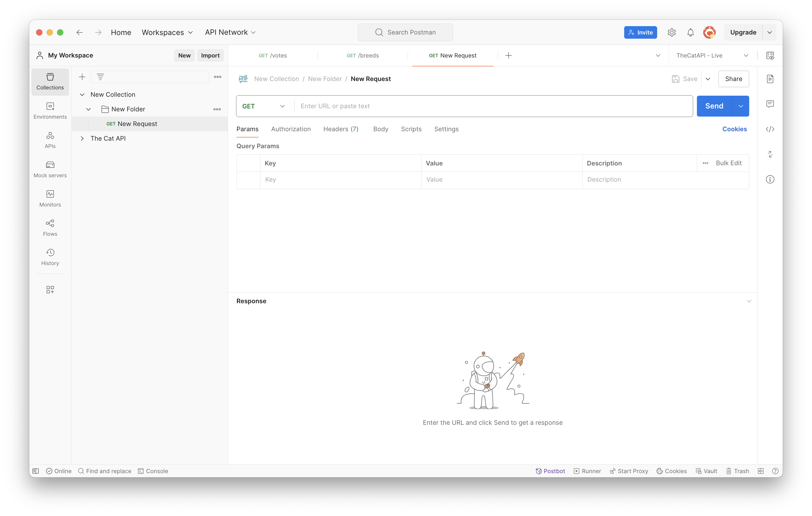812x516 pixels.
Task: Open the Flows sidebar section
Action: (x=50, y=228)
